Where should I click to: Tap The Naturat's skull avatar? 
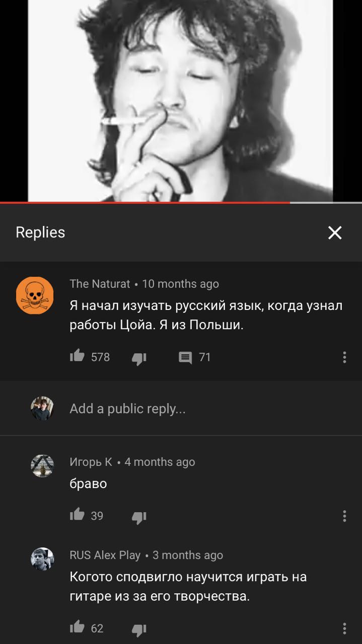(35, 295)
